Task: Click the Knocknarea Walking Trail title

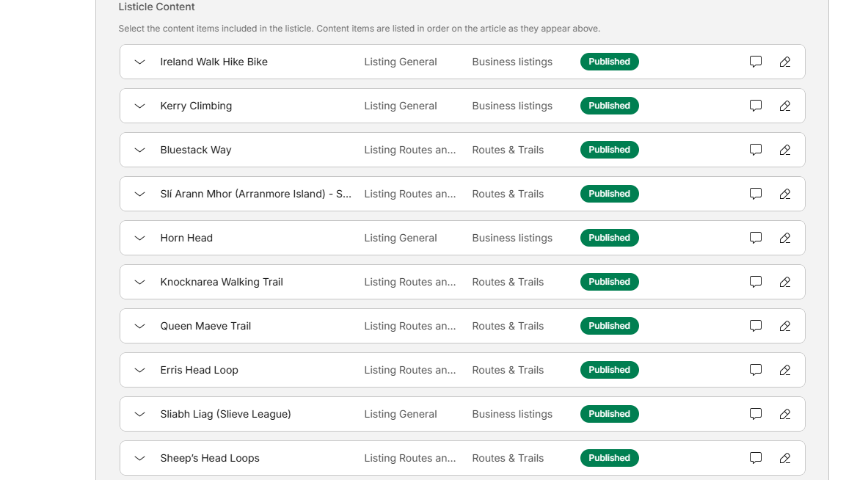Action: click(222, 282)
